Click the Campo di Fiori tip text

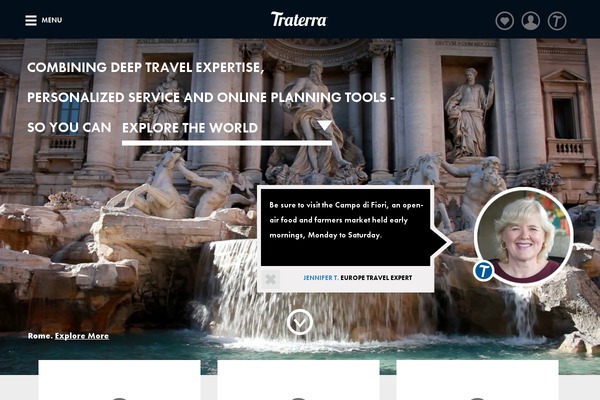point(346,220)
